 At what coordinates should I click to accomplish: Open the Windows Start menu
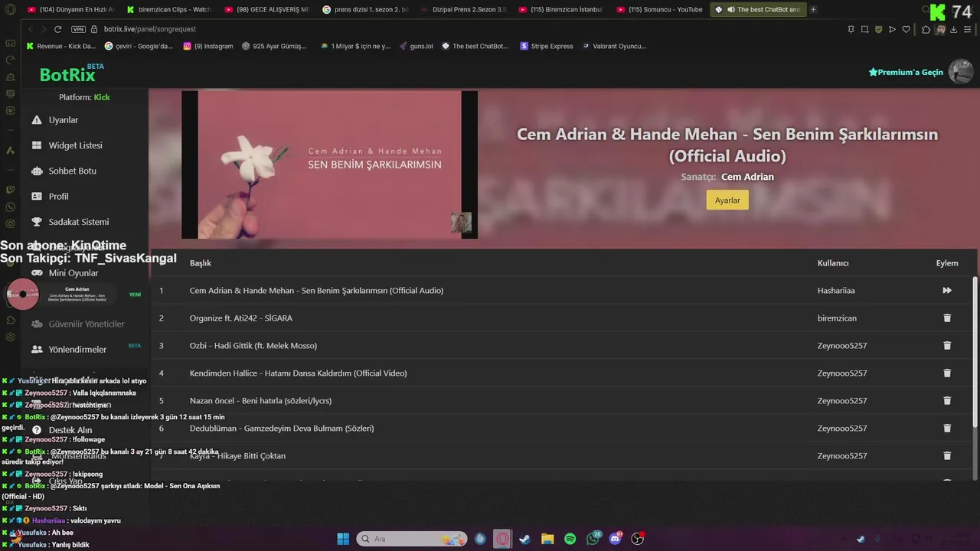tap(343, 539)
